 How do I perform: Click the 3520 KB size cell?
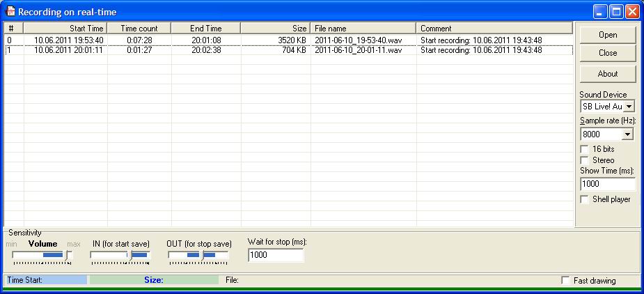(292, 40)
